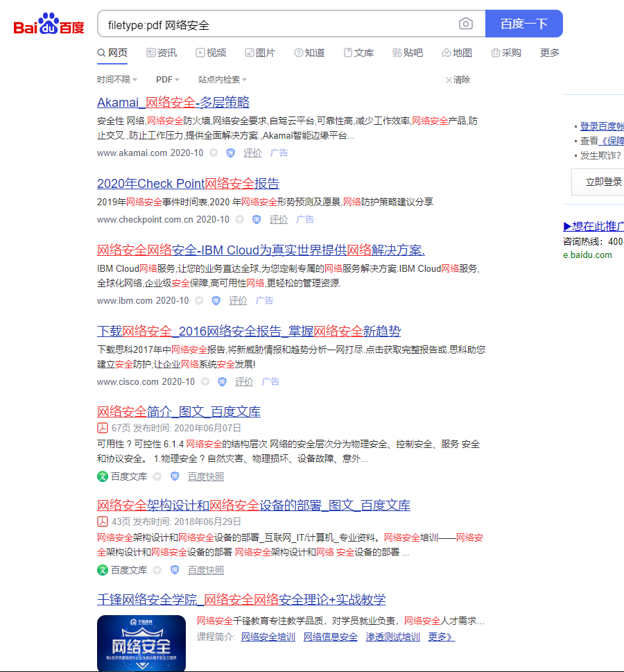Click 评价 on the Check Point result

tap(279, 219)
